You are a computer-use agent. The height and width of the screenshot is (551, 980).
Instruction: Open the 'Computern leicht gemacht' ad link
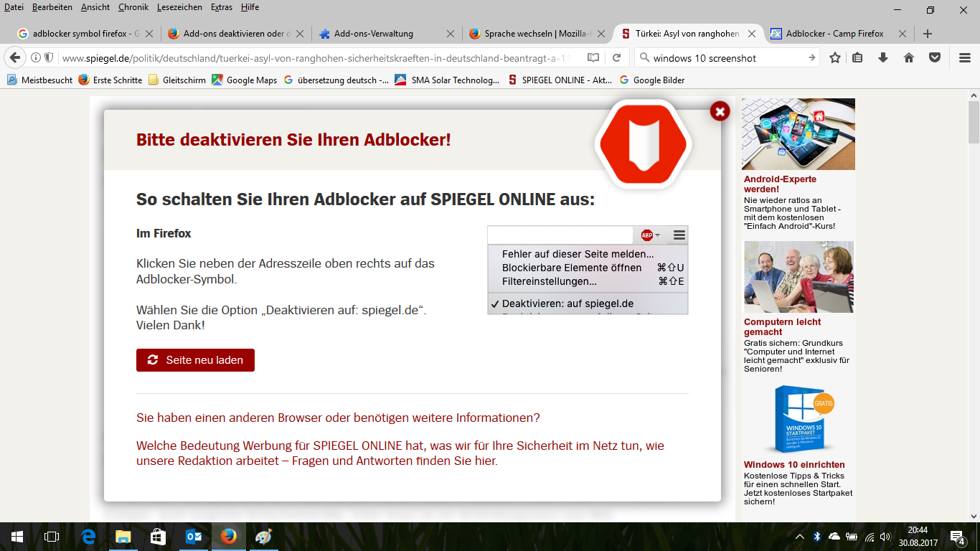[x=782, y=327]
